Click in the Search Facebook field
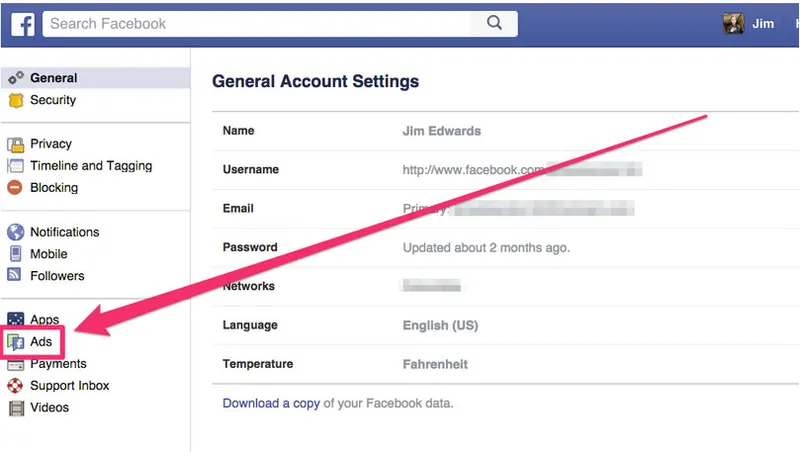 pyautogui.click(x=257, y=23)
